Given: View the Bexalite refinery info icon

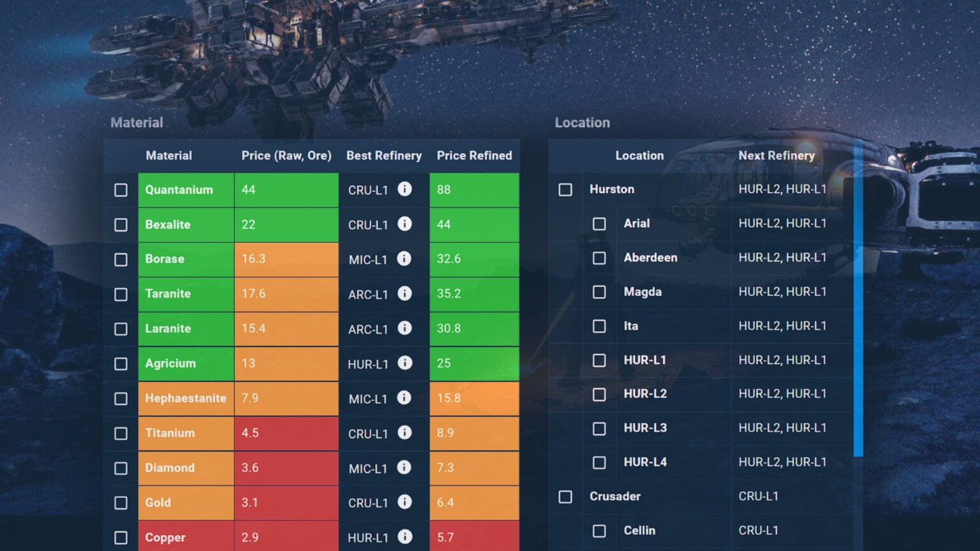Looking at the screenshot, I should (x=405, y=224).
